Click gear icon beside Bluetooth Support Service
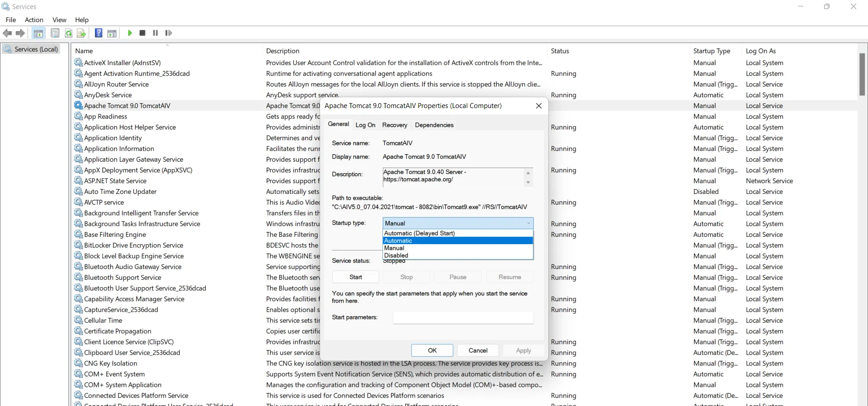Viewport: 868px width, 406px height. tap(79, 277)
